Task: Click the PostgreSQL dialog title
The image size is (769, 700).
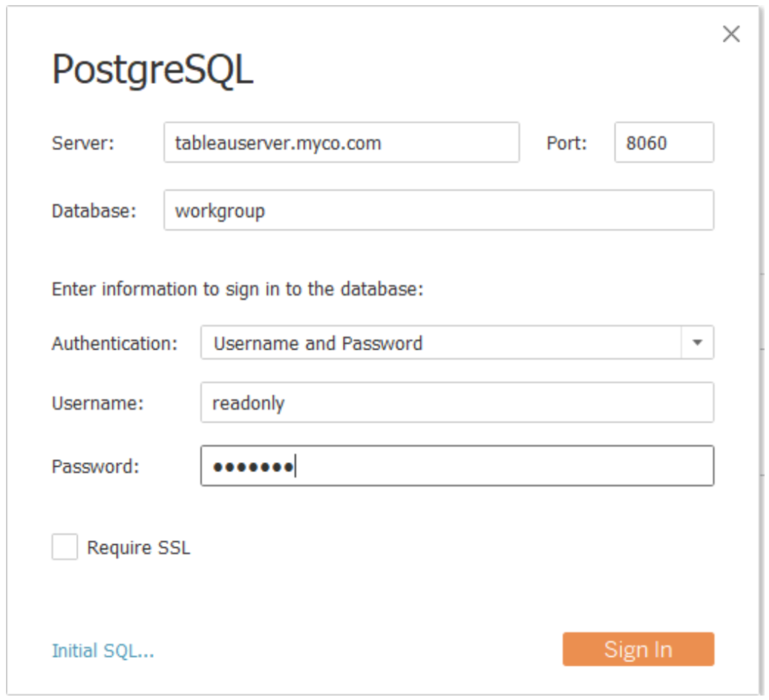Action: (x=152, y=71)
